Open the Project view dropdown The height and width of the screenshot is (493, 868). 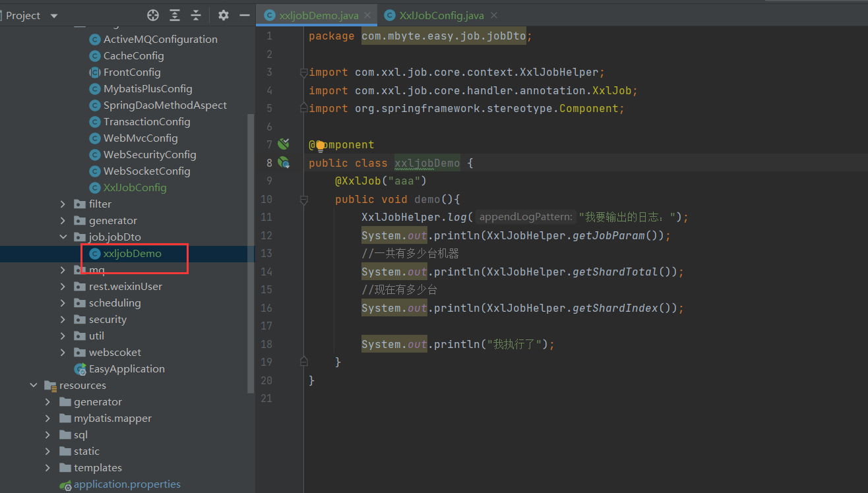point(54,16)
